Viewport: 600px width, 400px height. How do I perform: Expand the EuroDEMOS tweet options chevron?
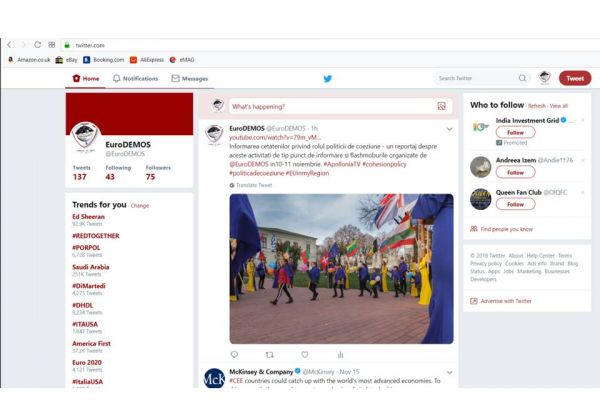449,129
